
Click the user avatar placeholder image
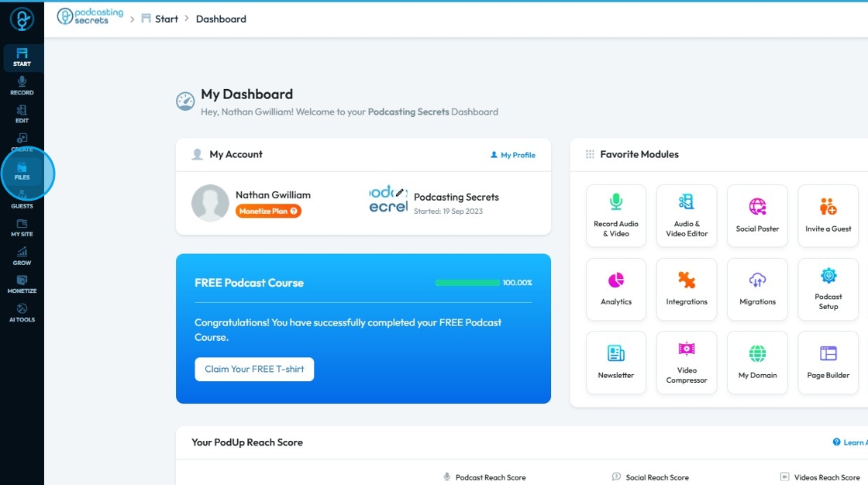[x=210, y=203]
